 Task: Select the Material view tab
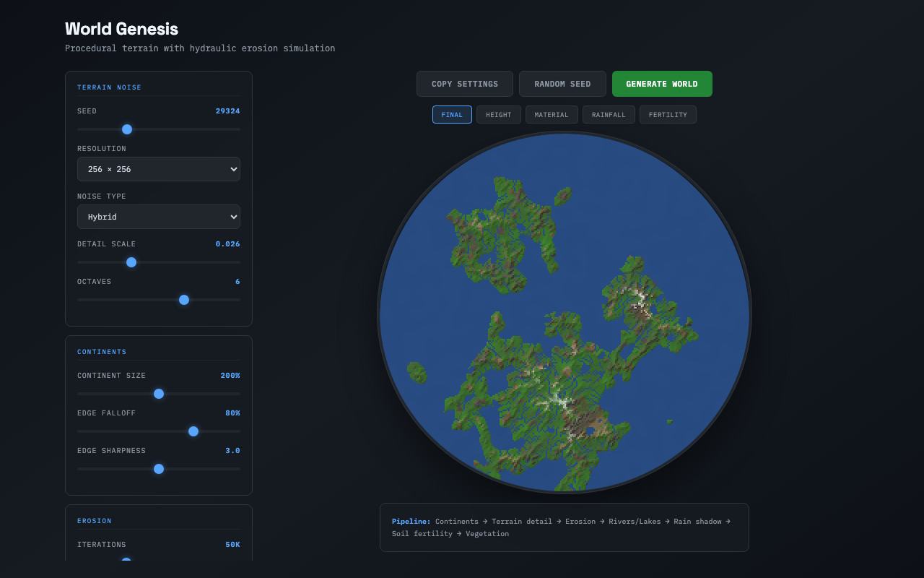click(551, 115)
